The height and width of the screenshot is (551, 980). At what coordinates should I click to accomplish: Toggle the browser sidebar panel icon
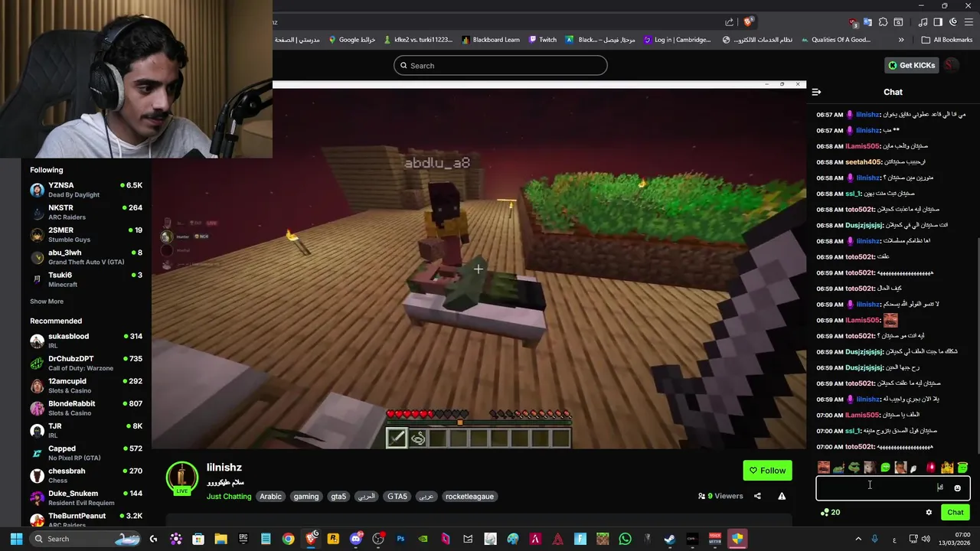938,21
